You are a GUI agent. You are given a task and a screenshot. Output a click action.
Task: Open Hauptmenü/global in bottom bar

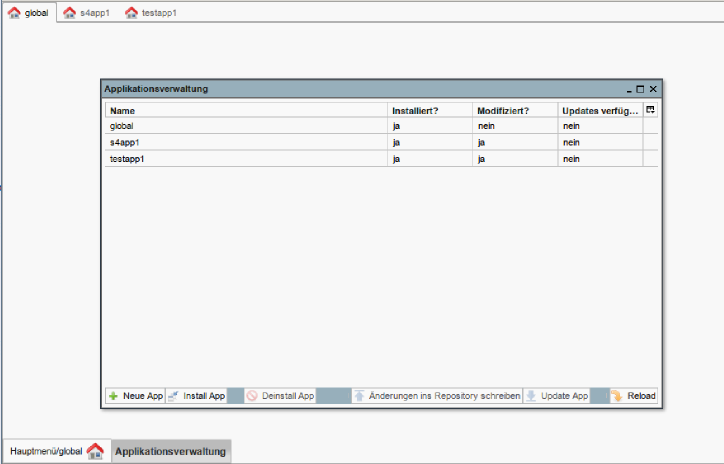click(57, 451)
